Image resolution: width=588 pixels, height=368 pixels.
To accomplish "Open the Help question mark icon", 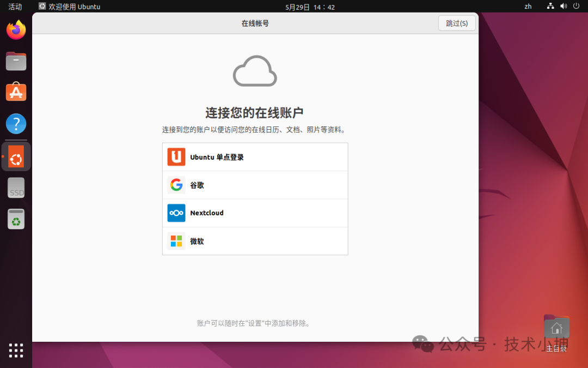I will pos(16,124).
